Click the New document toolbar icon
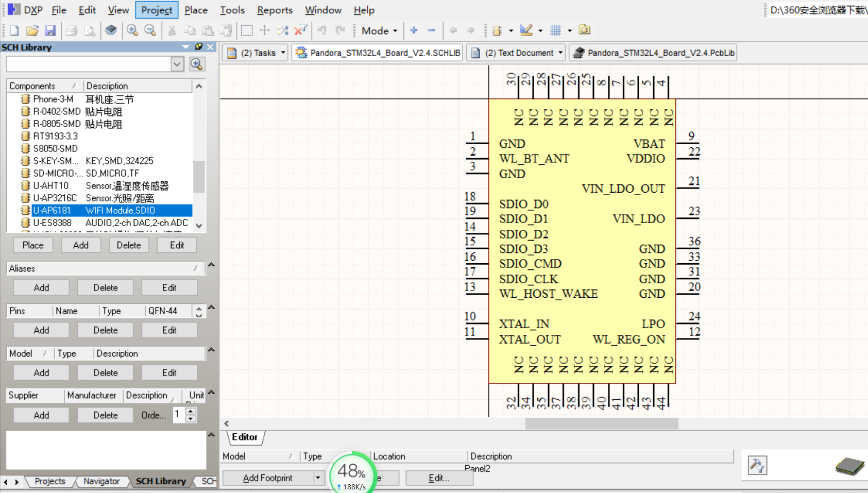This screenshot has height=493, width=868. 14,30
